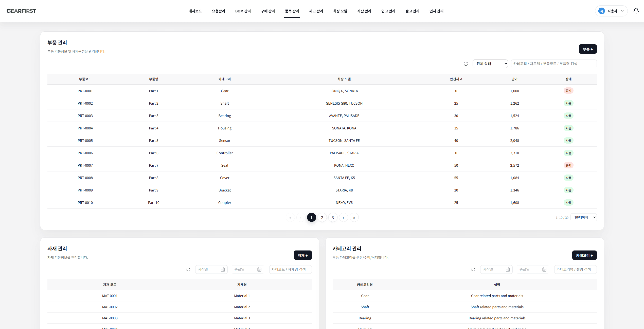Jump to last page arrow
Viewport: 644px width, 329px height.
(354, 218)
